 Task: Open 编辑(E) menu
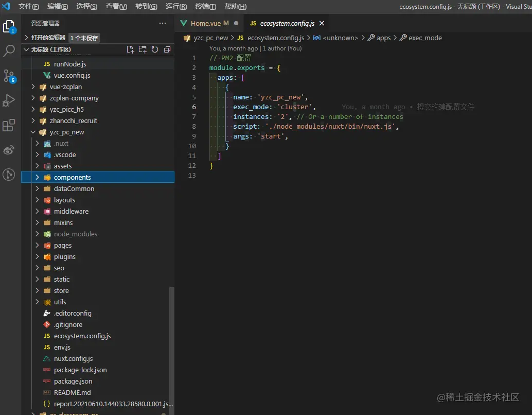click(58, 7)
